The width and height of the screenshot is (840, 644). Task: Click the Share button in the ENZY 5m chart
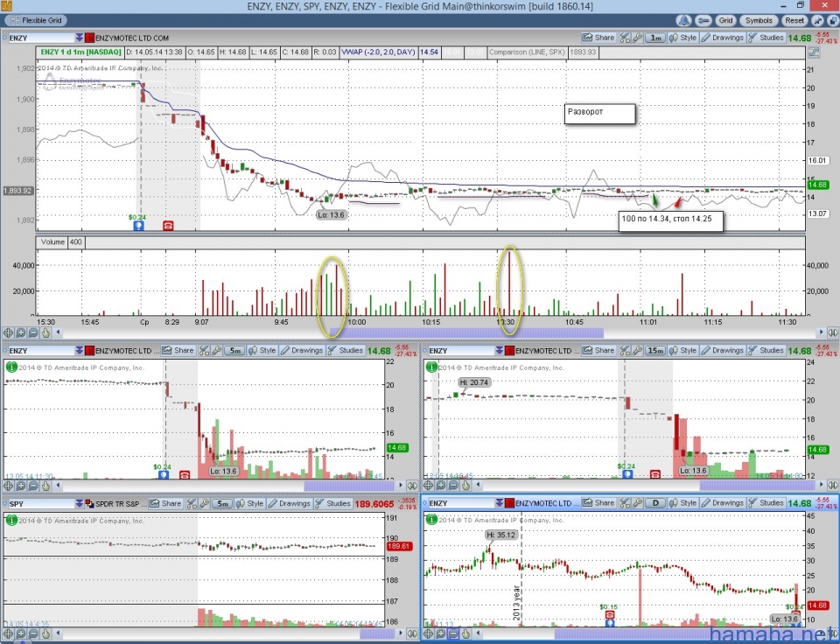click(178, 350)
